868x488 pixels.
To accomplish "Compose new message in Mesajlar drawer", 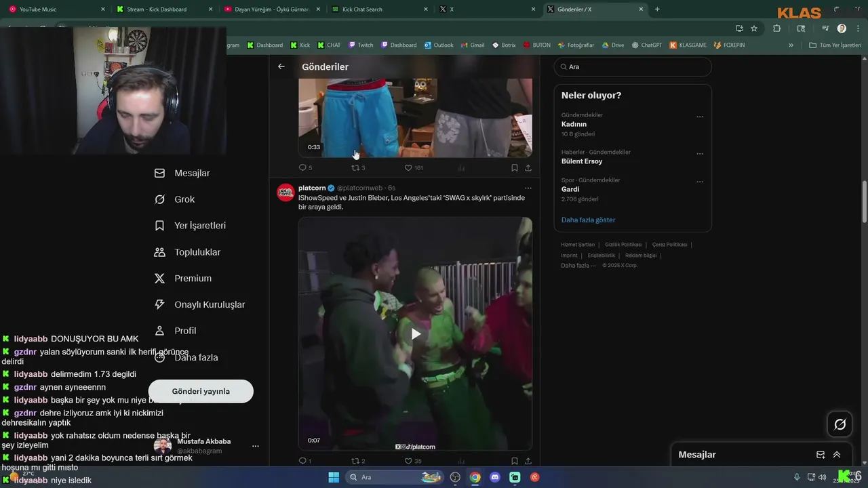I will point(821,455).
